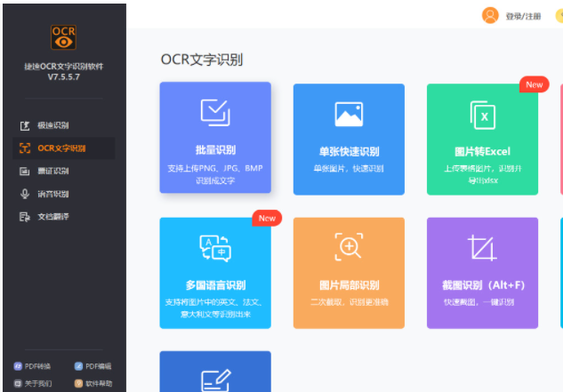This screenshot has width=563, height=392.
Task: Click the OCR文字识别 scan icon
Action: [24, 148]
